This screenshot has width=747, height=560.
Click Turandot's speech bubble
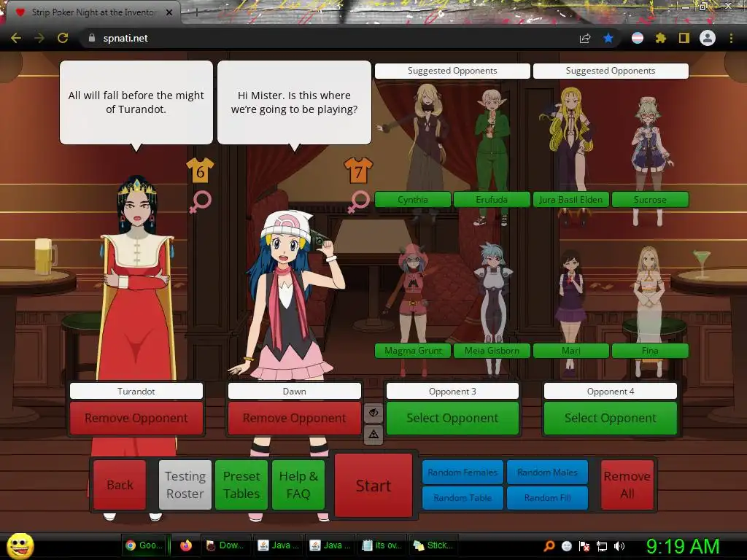(136, 102)
